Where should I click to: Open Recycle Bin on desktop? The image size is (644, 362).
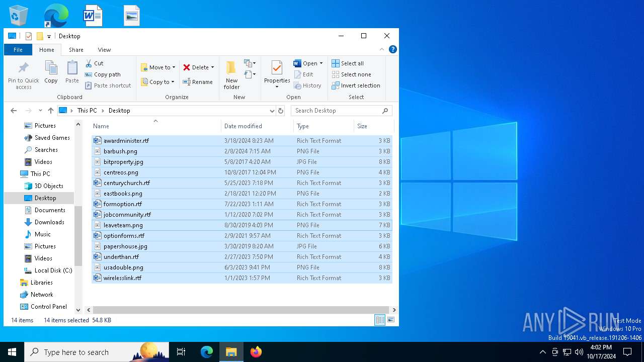click(x=19, y=16)
